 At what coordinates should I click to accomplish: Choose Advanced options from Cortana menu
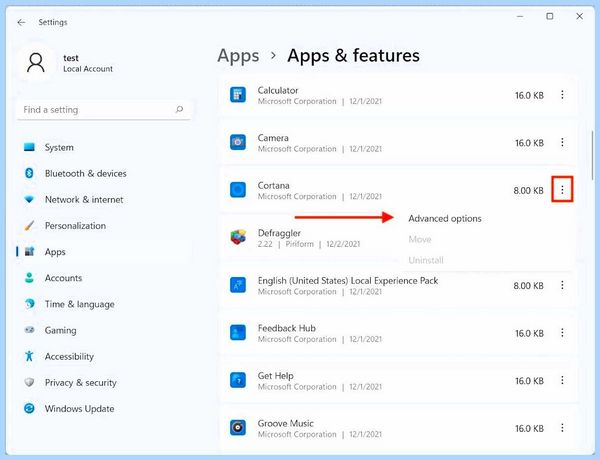445,219
